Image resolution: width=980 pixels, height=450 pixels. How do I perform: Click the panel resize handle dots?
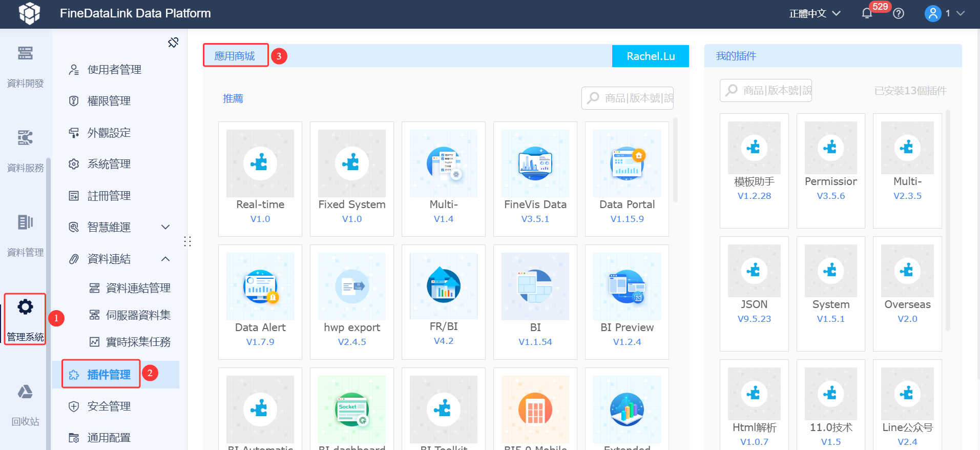pyautogui.click(x=187, y=241)
